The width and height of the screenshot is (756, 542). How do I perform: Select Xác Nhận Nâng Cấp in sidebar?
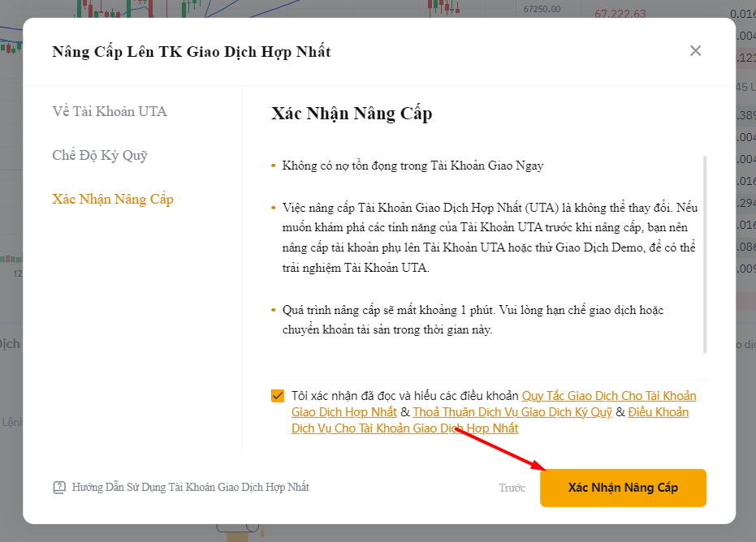click(x=113, y=199)
